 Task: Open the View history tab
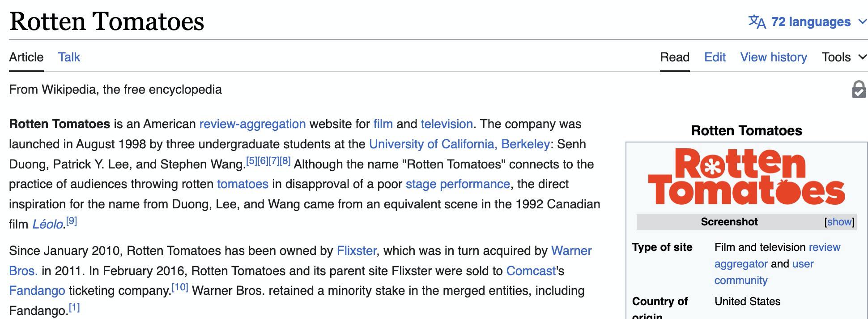(773, 57)
